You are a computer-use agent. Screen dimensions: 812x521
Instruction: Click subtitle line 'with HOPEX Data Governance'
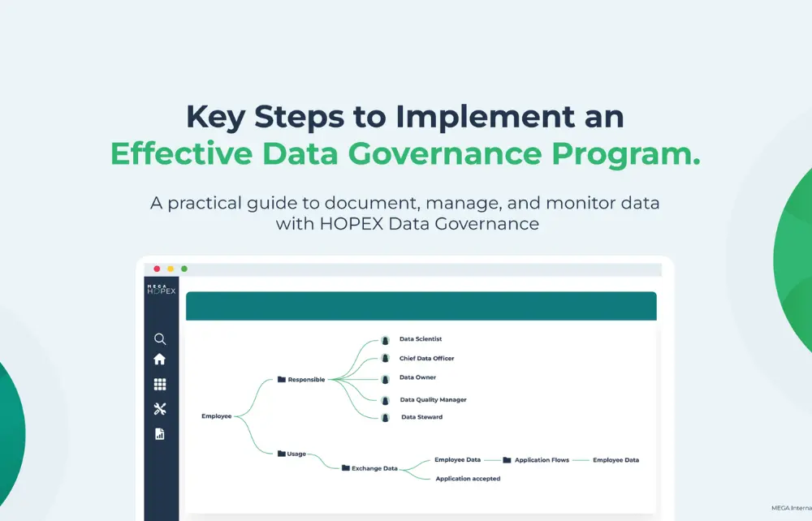click(407, 224)
